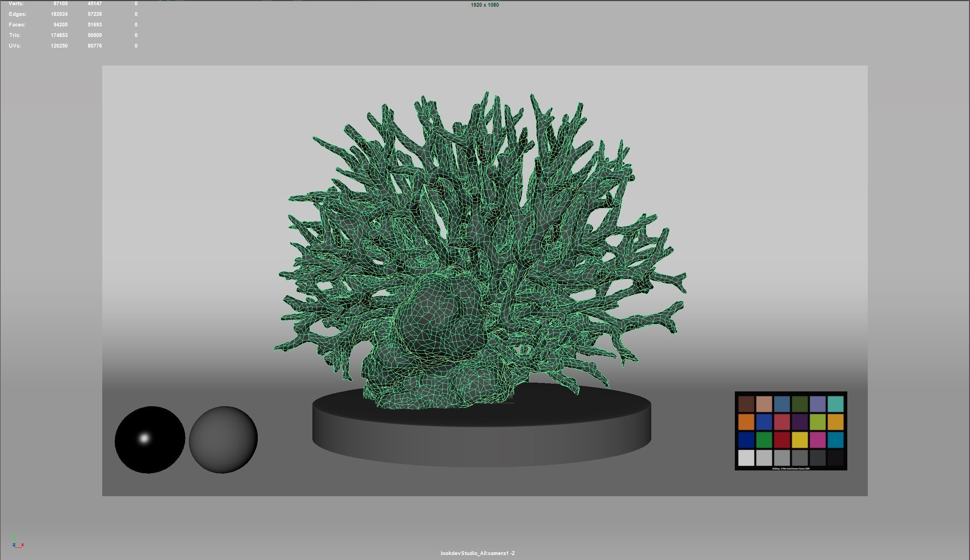Pick the dark red swatch in the third row
The height and width of the screenshot is (560, 970).
[782, 440]
